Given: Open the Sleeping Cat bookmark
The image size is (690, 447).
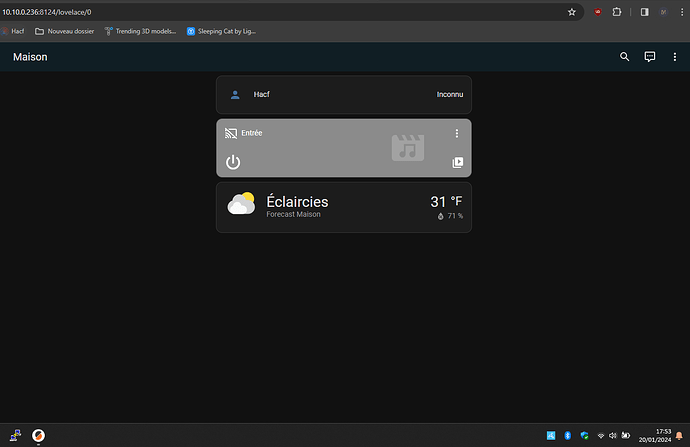Looking at the screenshot, I should (221, 31).
